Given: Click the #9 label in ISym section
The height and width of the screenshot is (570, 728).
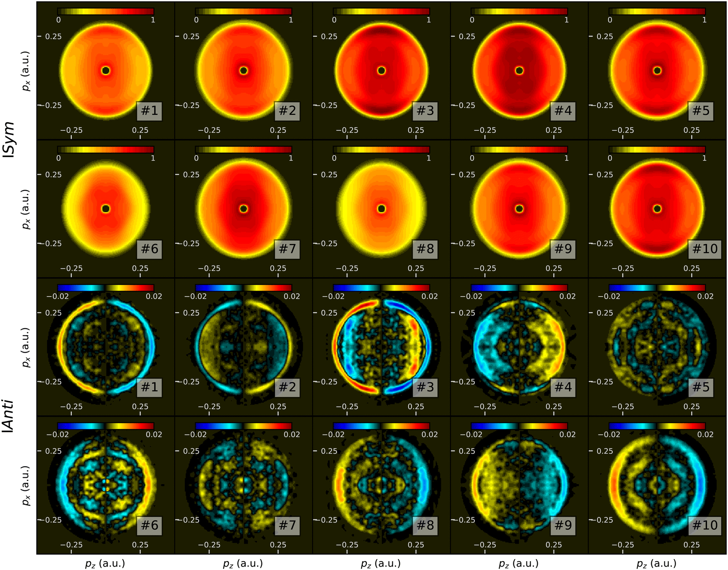Looking at the screenshot, I should pos(563,249).
